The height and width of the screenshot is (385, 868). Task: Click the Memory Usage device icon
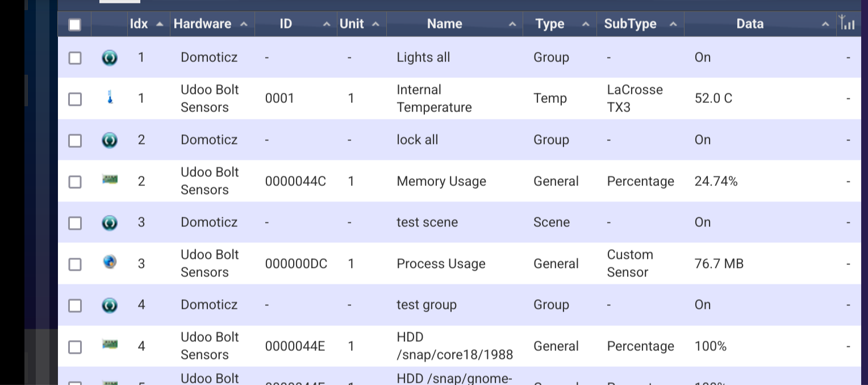tap(110, 179)
